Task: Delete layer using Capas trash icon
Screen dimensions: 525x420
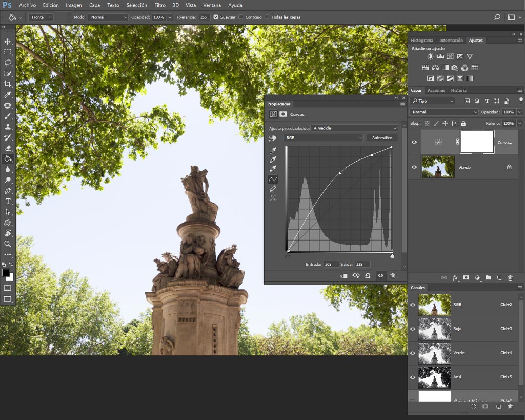Action: 510,277
